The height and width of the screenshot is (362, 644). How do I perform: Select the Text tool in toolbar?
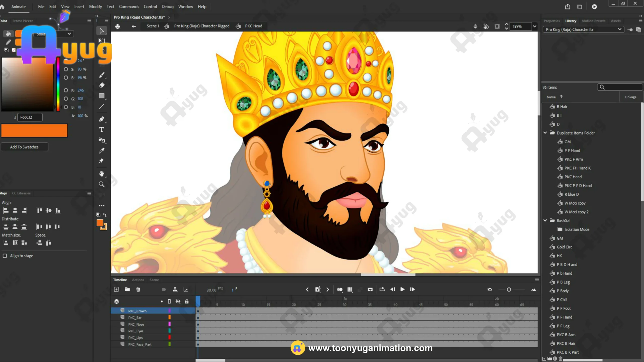point(102,130)
